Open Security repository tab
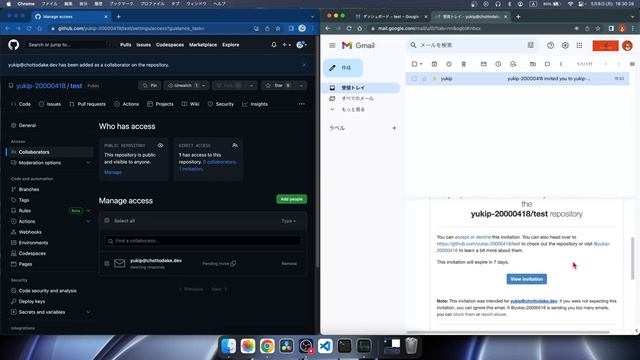 coord(221,104)
